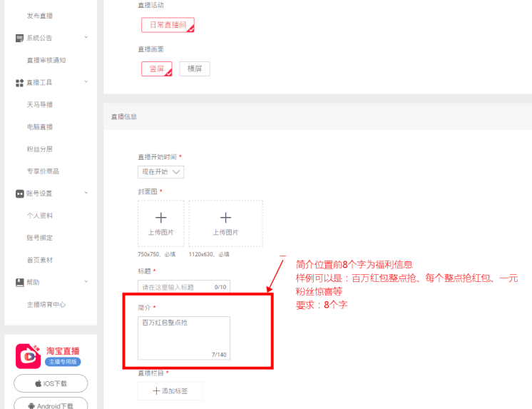Click the 750x750, 必填 size note
The height and width of the screenshot is (409, 532).
[157, 254]
